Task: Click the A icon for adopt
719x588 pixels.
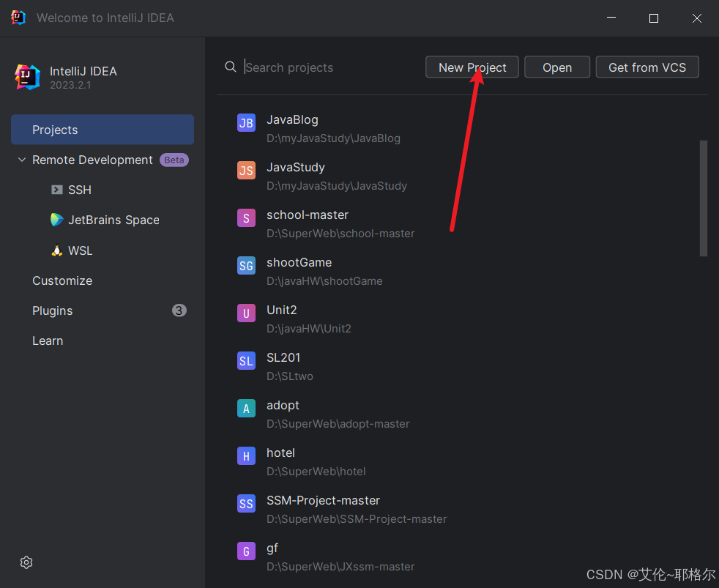Action: [246, 408]
